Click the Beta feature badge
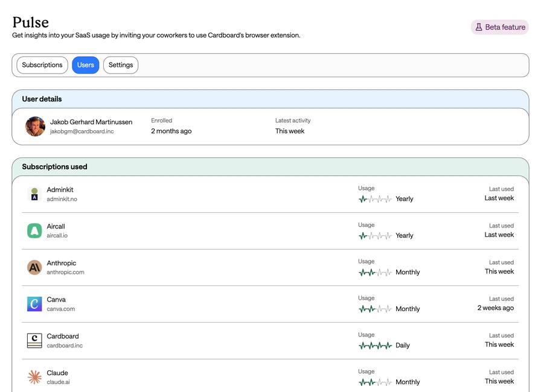The height and width of the screenshot is (392, 541). coord(500,27)
